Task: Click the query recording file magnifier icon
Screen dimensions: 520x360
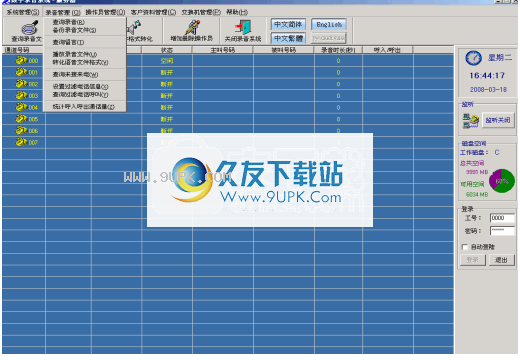Action: [x=29, y=28]
